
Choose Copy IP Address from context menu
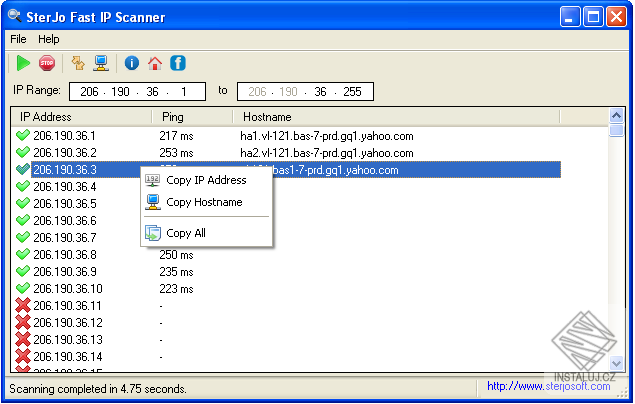click(206, 180)
